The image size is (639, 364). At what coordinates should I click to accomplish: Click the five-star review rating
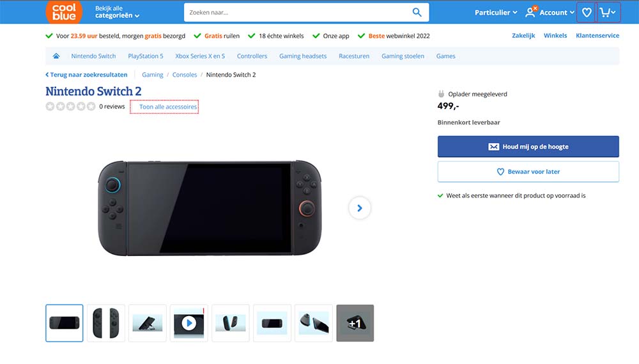coord(70,107)
